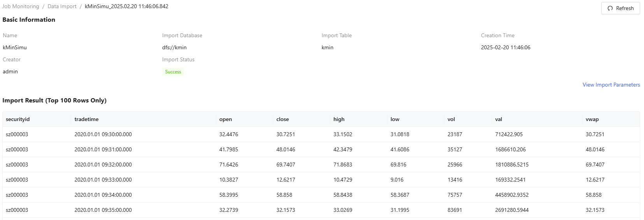The height and width of the screenshot is (220, 644).
Task: Select the vol cell showing 35127
Action: (455, 149)
